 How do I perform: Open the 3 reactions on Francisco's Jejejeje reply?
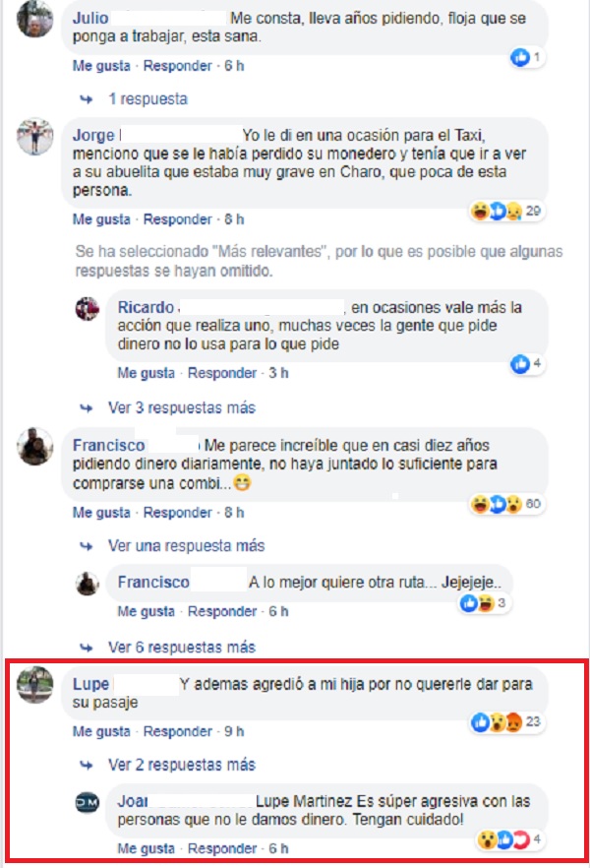[485, 603]
